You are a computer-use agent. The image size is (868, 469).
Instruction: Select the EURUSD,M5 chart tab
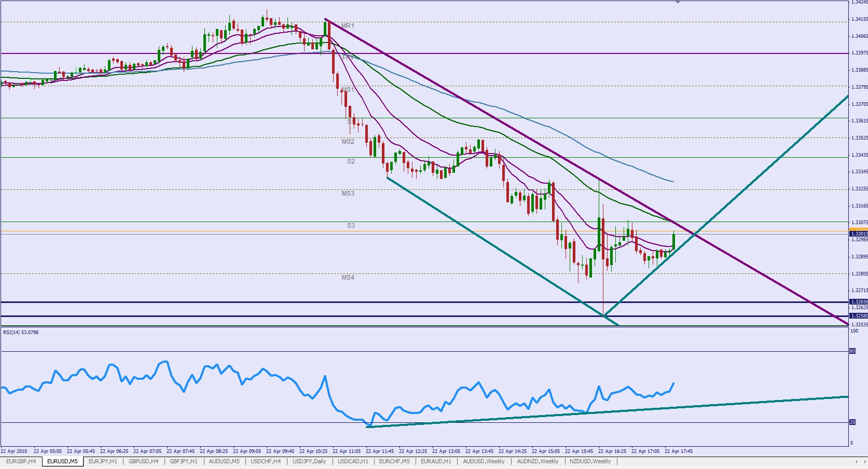click(62, 461)
